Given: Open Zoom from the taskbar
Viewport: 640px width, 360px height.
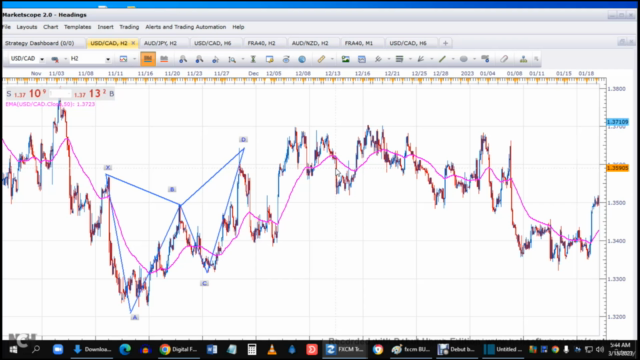Looking at the screenshot, I should coord(58,349).
